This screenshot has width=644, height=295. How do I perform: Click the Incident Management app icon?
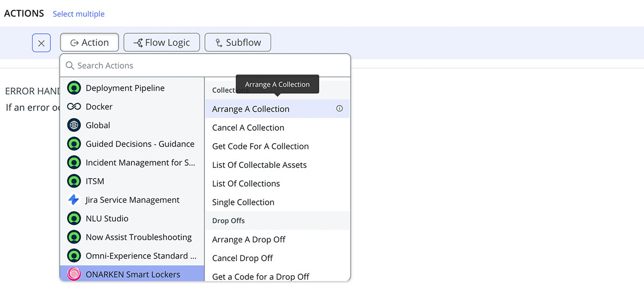[74, 163]
